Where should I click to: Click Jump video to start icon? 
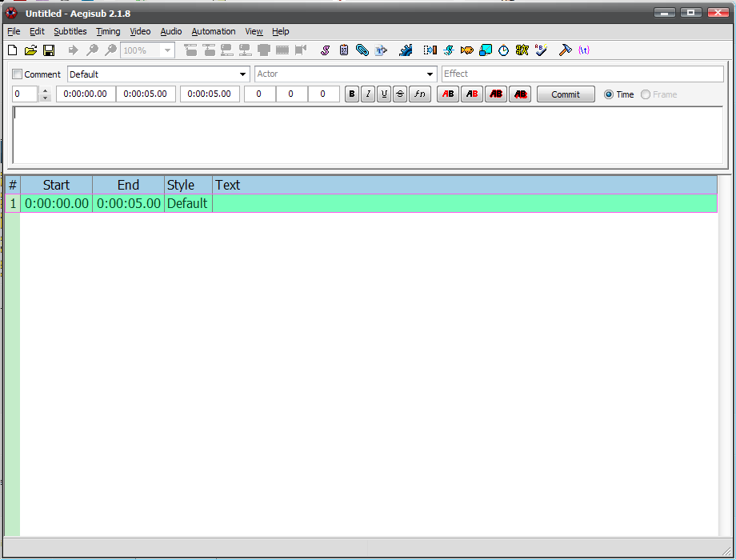[x=190, y=50]
